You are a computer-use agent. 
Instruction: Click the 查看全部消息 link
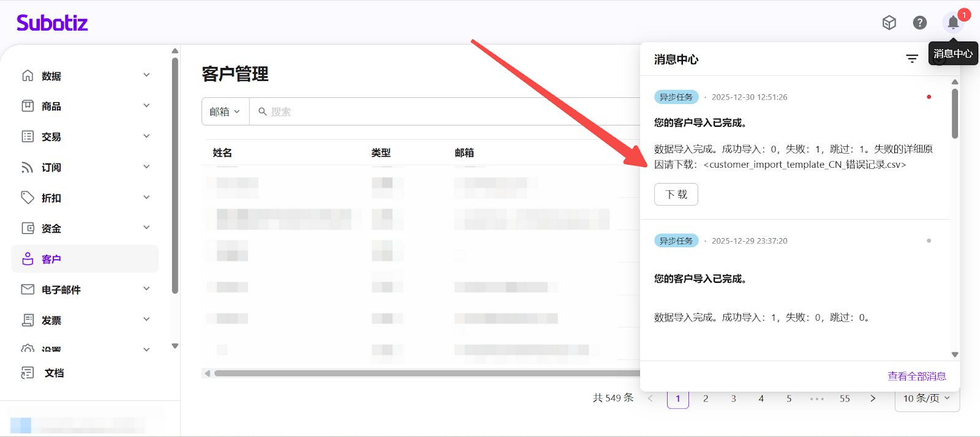tap(916, 376)
